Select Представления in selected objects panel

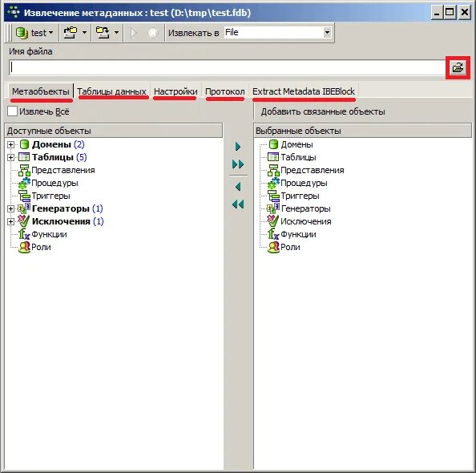click(x=312, y=170)
